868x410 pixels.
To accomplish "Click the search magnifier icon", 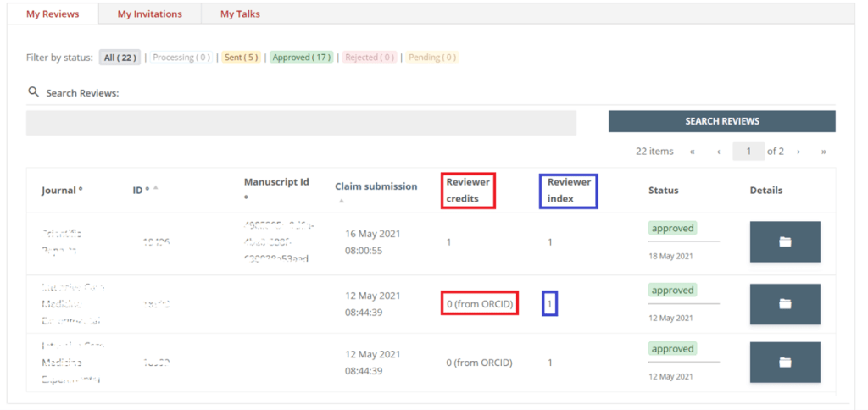I will point(34,92).
